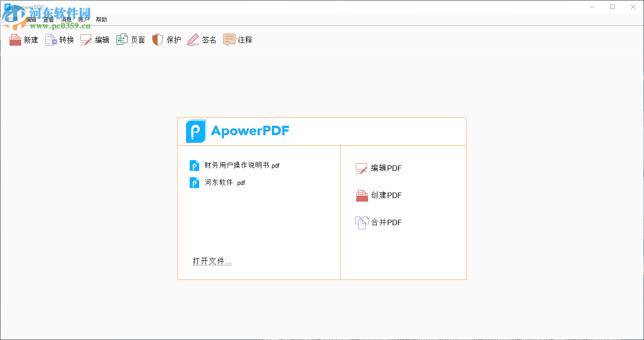The height and width of the screenshot is (340, 644).
Task: Click the 编辑PDF shortcut icon
Action: click(361, 168)
